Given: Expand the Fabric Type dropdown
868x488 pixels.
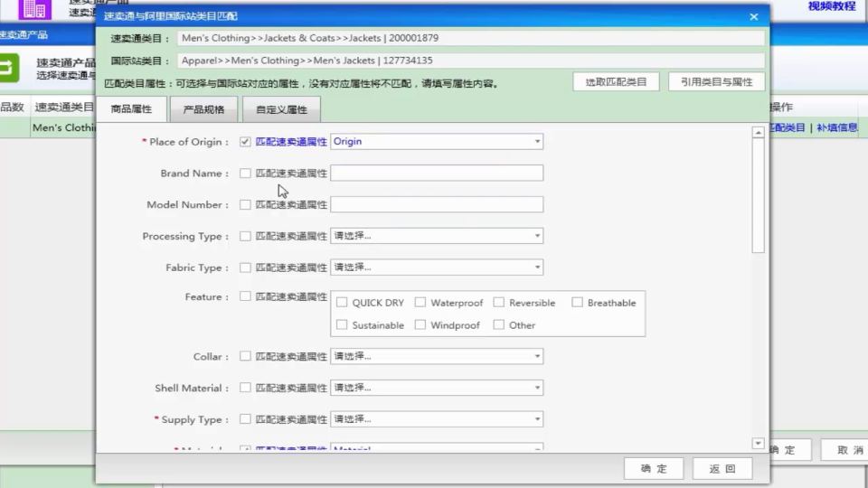Looking at the screenshot, I should 437,267.
